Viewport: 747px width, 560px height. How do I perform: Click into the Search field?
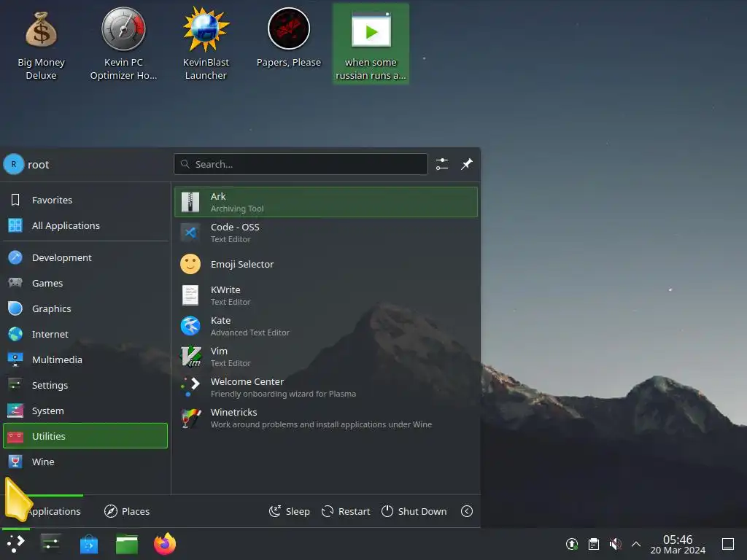click(301, 164)
